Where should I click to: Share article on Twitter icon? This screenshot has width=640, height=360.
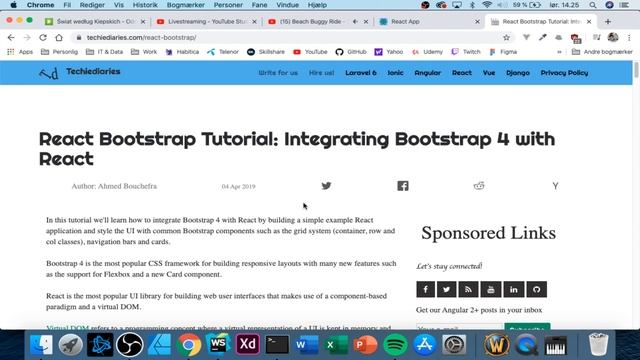326,186
